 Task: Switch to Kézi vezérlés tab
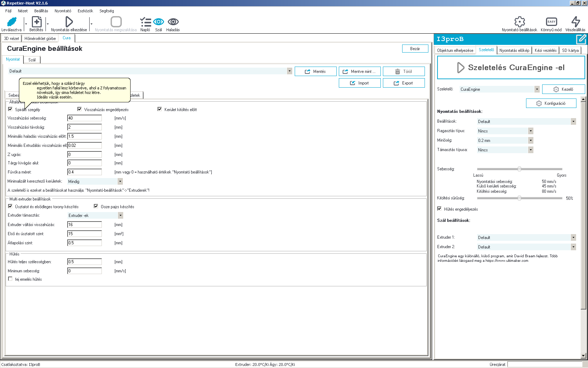click(545, 50)
